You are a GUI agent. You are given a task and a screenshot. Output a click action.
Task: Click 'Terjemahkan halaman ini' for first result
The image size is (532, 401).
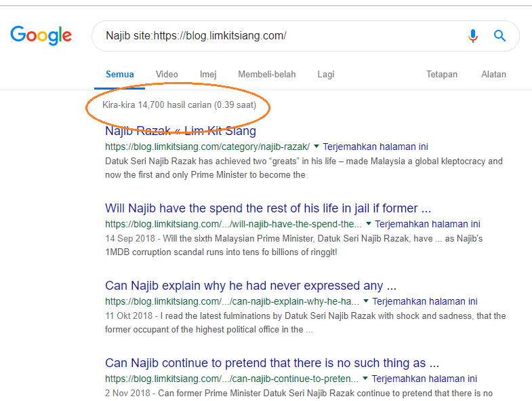[375, 147]
